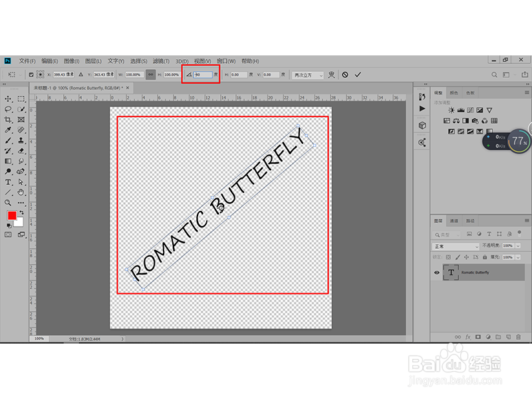Click the layer style fx icon
The width and height of the screenshot is (532, 399).
pos(468,337)
